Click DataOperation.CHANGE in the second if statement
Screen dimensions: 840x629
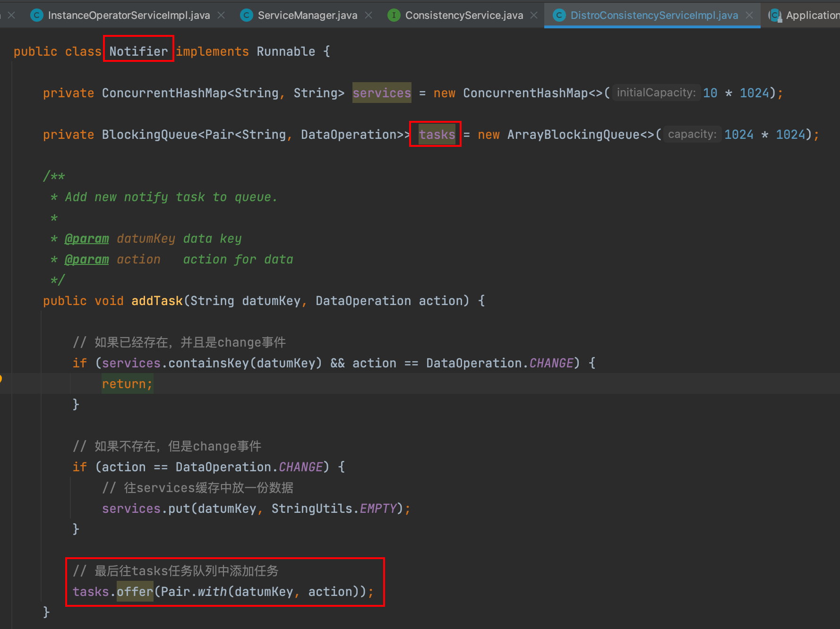pos(249,467)
